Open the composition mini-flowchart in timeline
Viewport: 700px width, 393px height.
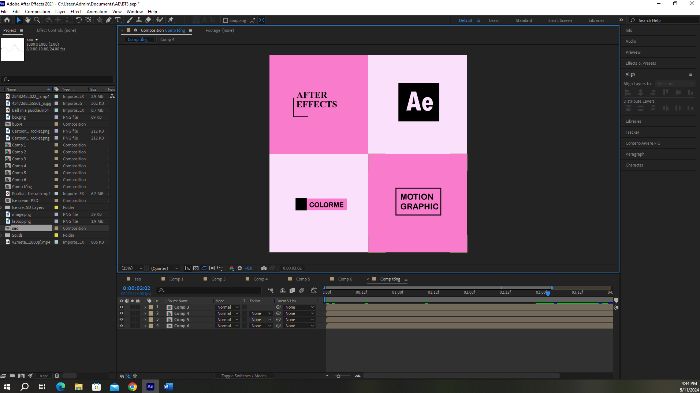271,290
